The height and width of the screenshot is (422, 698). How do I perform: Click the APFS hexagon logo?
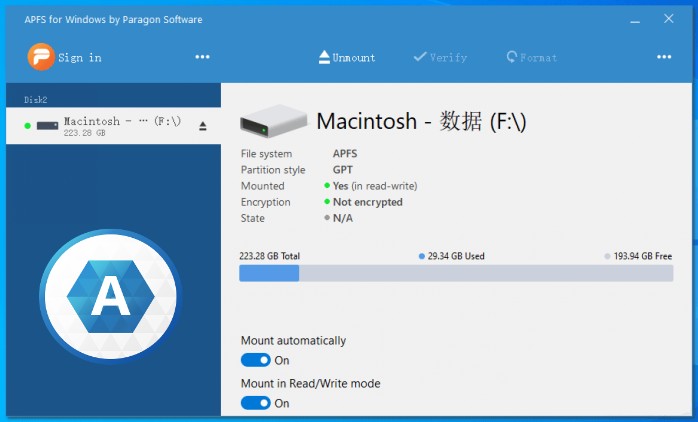[x=111, y=296]
